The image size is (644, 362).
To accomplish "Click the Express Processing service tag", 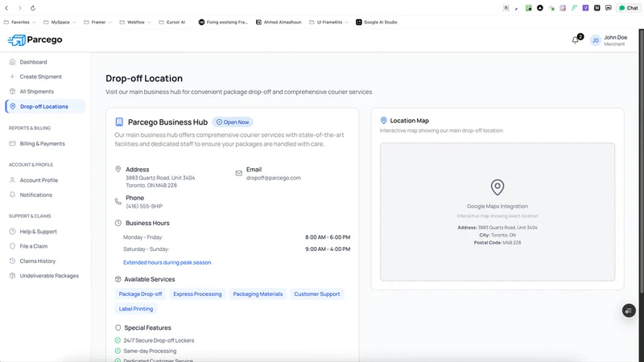I will (197, 294).
